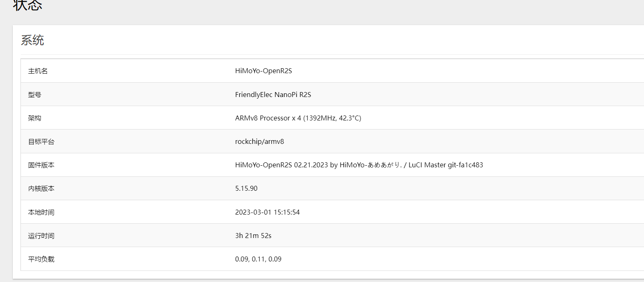The width and height of the screenshot is (644, 282).
Task: Select the 型号 row label
Action: [34, 95]
